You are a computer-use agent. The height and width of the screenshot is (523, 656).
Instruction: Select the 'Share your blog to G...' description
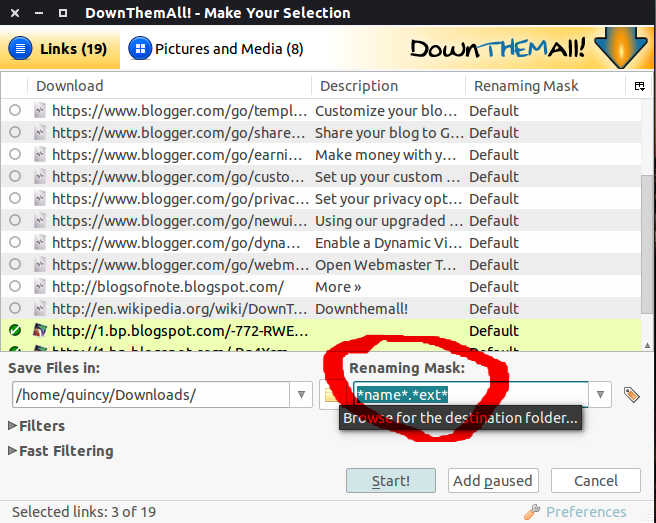coord(389,133)
